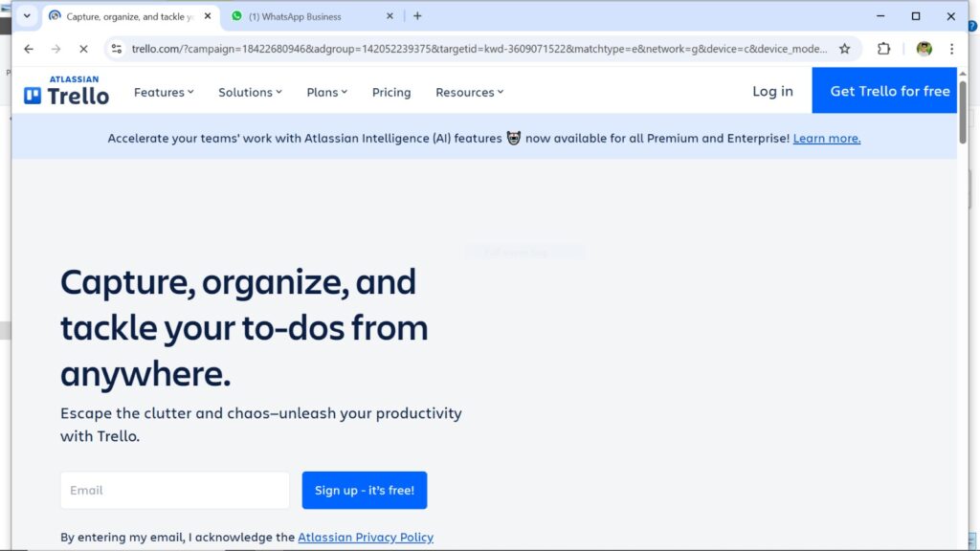This screenshot has width=980, height=551.
Task: Open the Chrome three-dot menu
Action: pos(951,49)
